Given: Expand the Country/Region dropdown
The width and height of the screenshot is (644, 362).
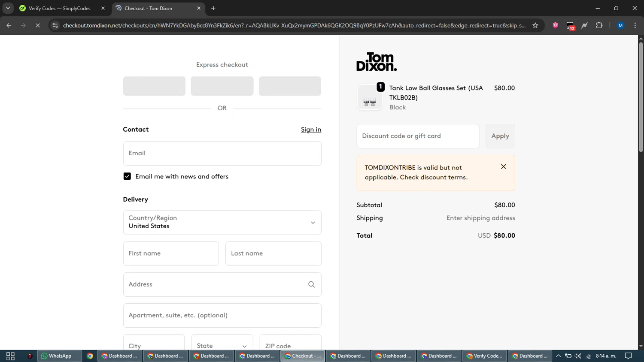Looking at the screenshot, I should click(x=222, y=223).
